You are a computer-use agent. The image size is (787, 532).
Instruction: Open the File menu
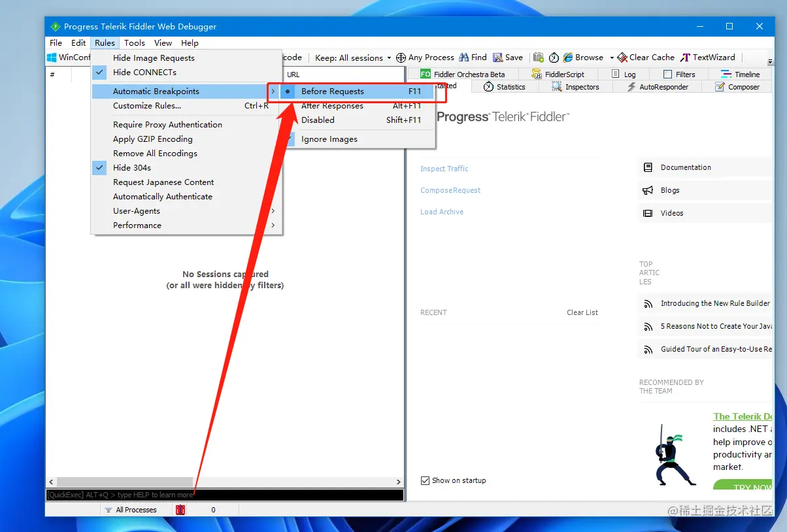[56, 43]
